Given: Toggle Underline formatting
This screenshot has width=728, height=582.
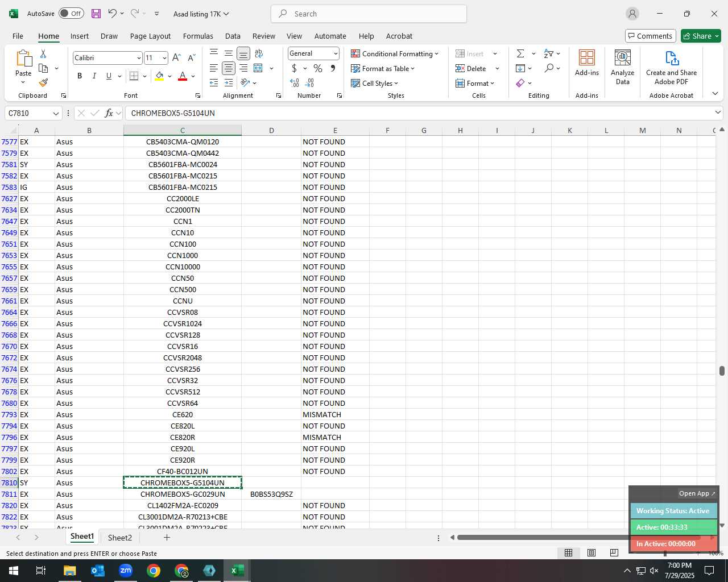Looking at the screenshot, I should click(109, 76).
